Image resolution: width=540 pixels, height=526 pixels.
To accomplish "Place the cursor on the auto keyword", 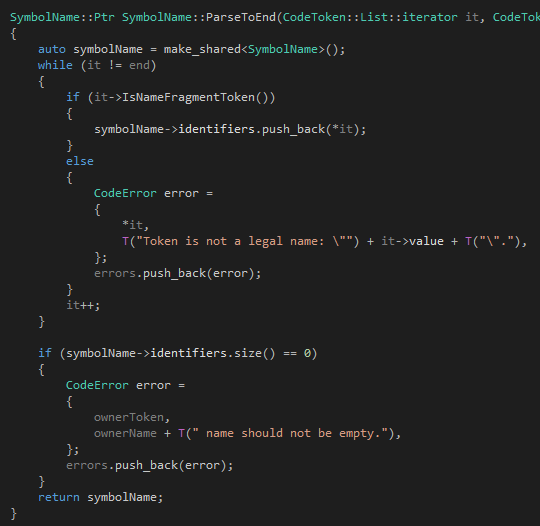I will coord(52,49).
